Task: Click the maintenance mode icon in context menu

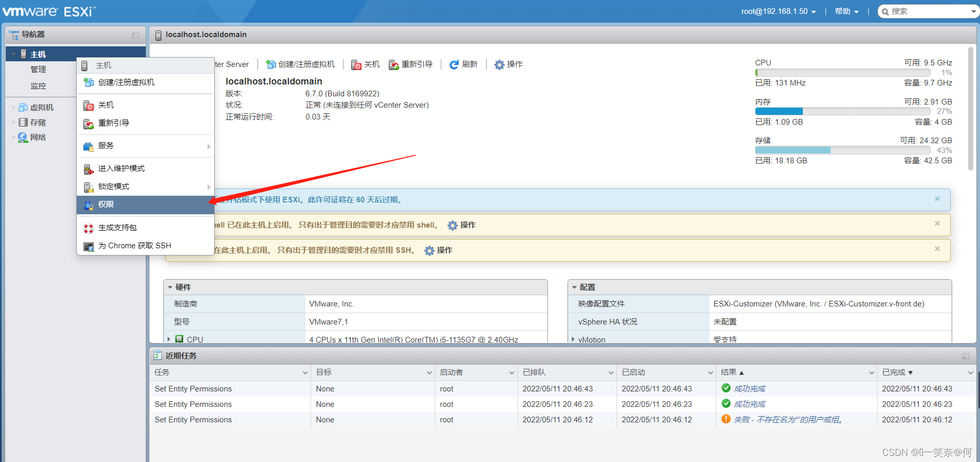Action: click(89, 168)
